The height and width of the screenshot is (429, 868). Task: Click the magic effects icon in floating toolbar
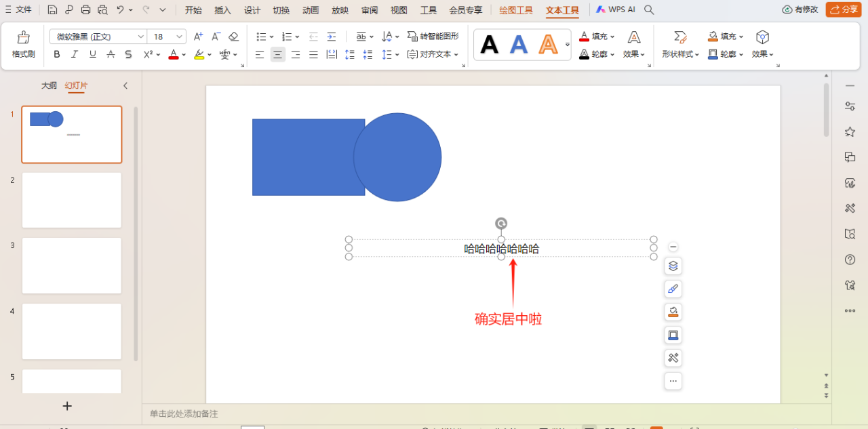click(x=673, y=358)
